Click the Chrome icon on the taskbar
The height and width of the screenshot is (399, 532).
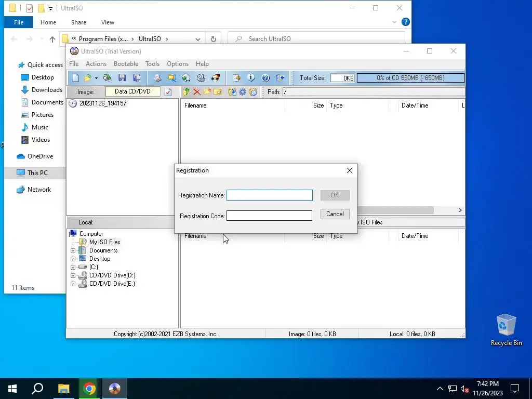pos(89,389)
